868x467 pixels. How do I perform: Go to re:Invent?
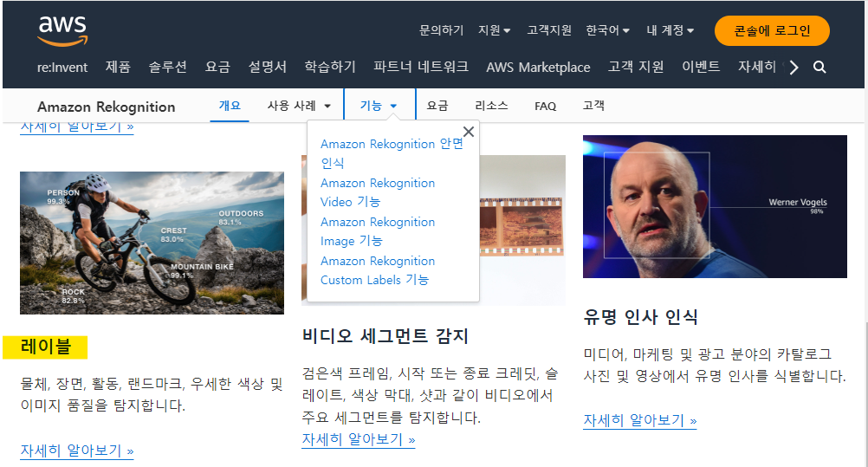click(62, 67)
